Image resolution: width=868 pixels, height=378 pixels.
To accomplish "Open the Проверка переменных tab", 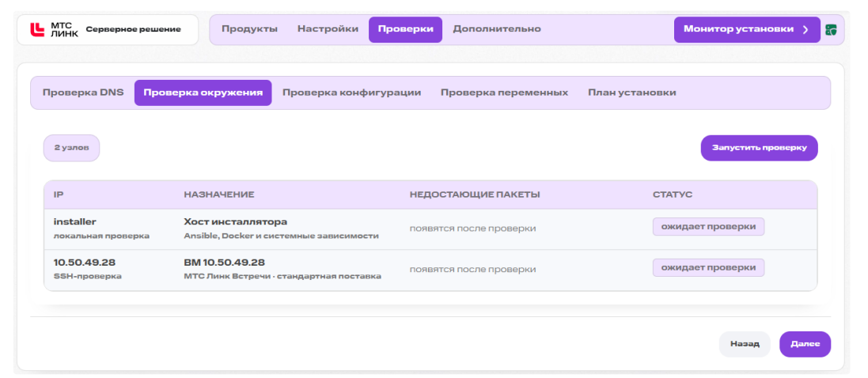I will coord(504,93).
